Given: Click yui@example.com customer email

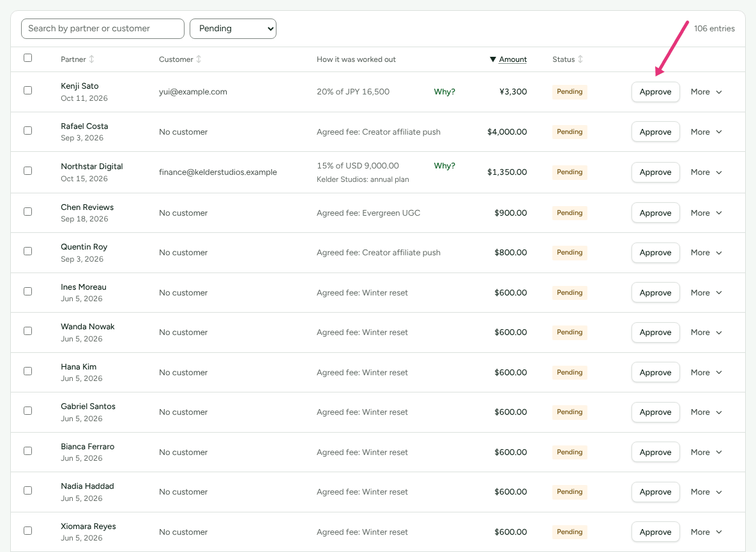Looking at the screenshot, I should tap(193, 91).
